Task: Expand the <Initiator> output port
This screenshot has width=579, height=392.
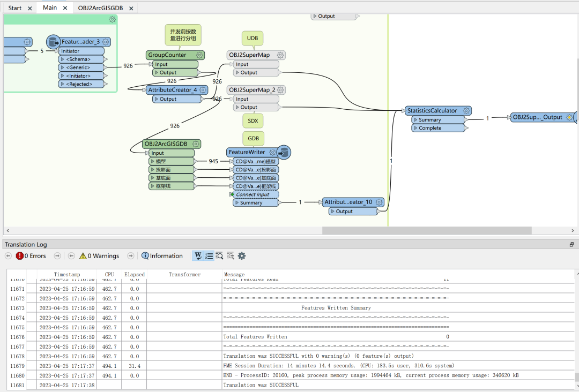Action: 63,76
